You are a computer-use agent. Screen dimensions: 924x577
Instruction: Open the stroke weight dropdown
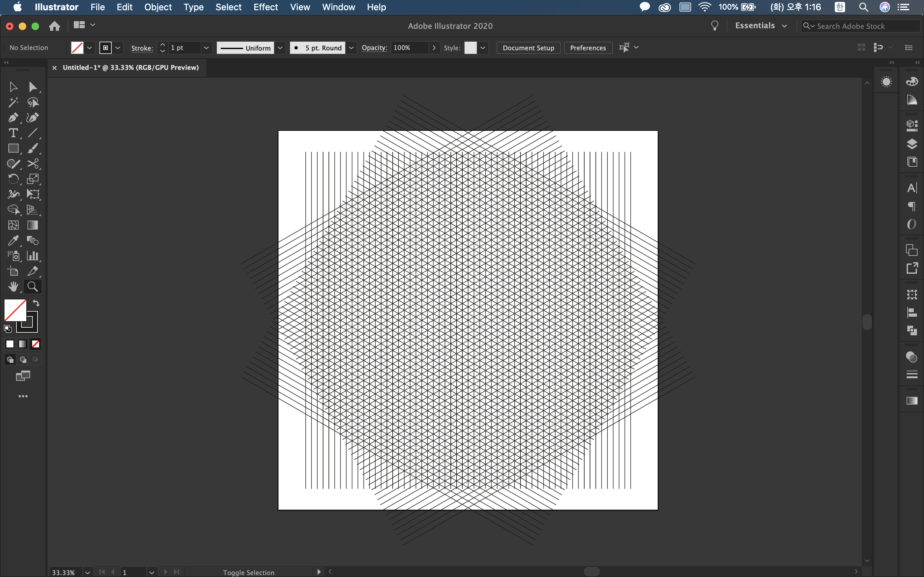[x=206, y=48]
